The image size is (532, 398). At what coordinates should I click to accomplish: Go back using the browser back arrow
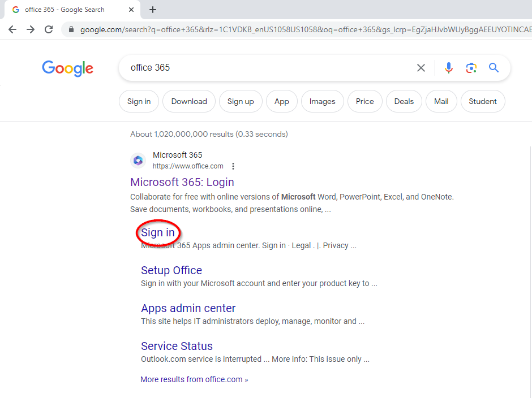(x=12, y=29)
